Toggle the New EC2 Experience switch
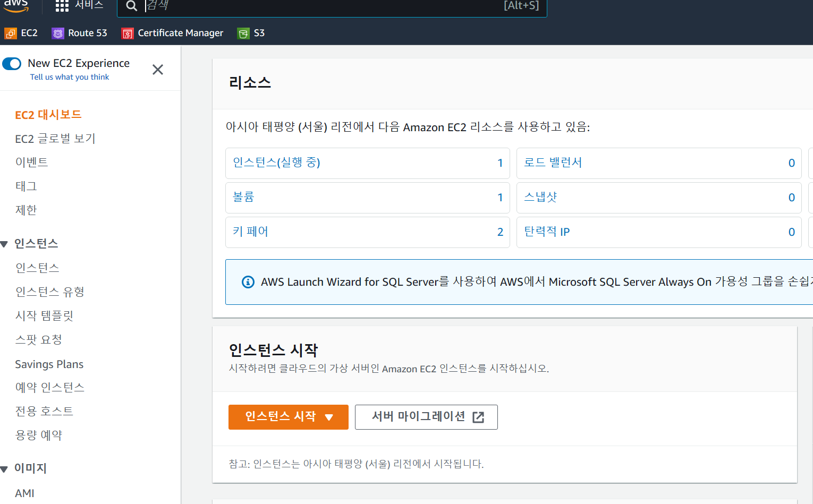The image size is (813, 504). click(x=12, y=64)
